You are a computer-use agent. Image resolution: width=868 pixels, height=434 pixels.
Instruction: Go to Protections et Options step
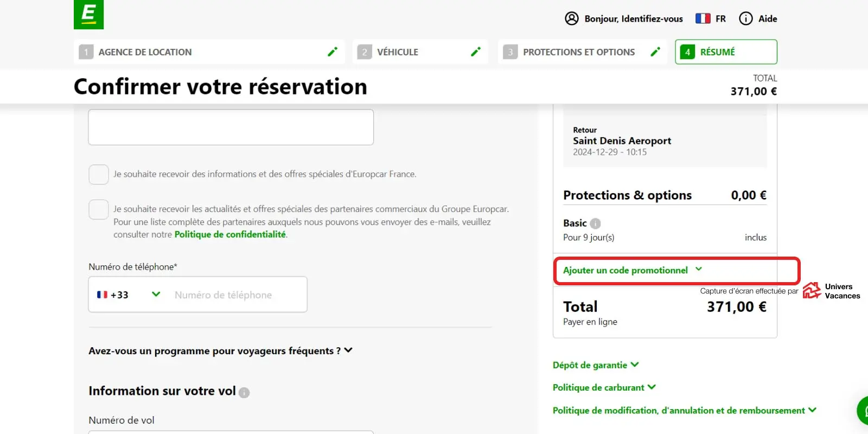click(578, 52)
